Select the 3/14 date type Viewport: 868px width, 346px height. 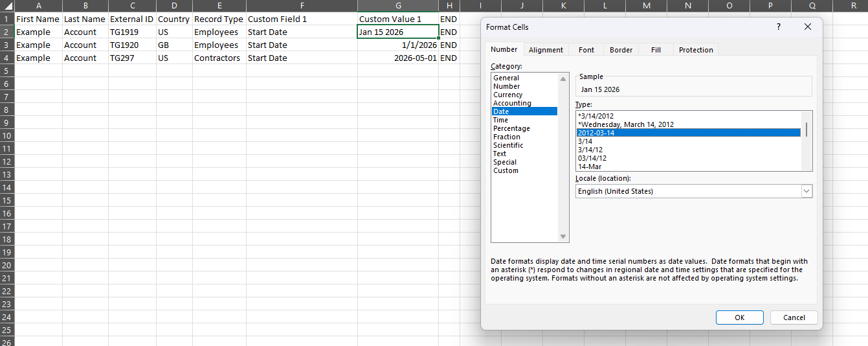pyautogui.click(x=689, y=141)
